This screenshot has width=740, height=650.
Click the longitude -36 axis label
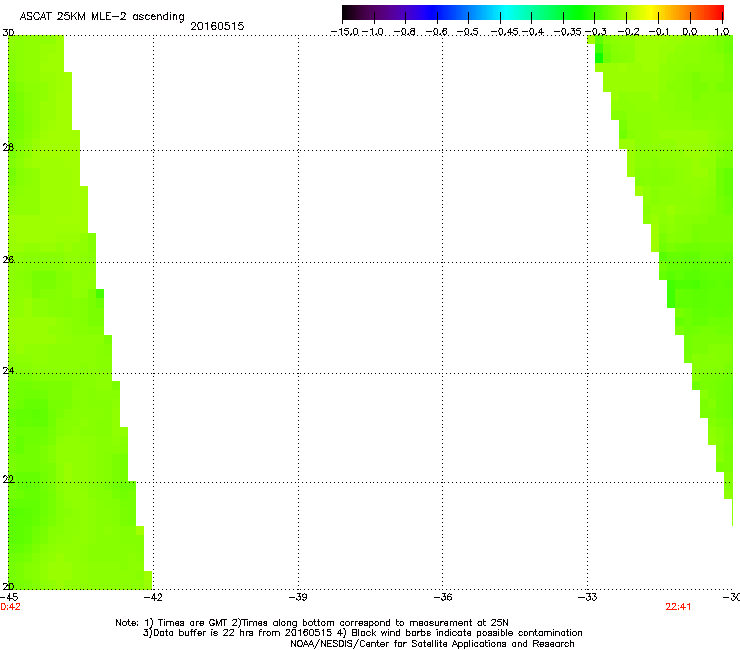click(x=443, y=597)
